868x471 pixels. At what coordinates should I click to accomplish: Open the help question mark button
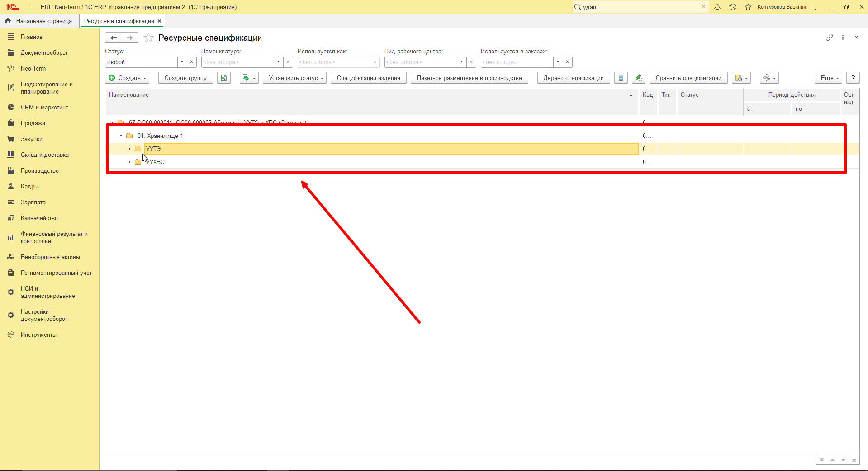pos(853,78)
